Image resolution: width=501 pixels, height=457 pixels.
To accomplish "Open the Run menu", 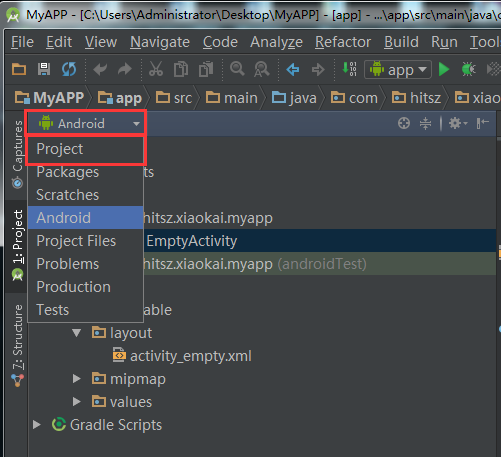I will pos(444,42).
